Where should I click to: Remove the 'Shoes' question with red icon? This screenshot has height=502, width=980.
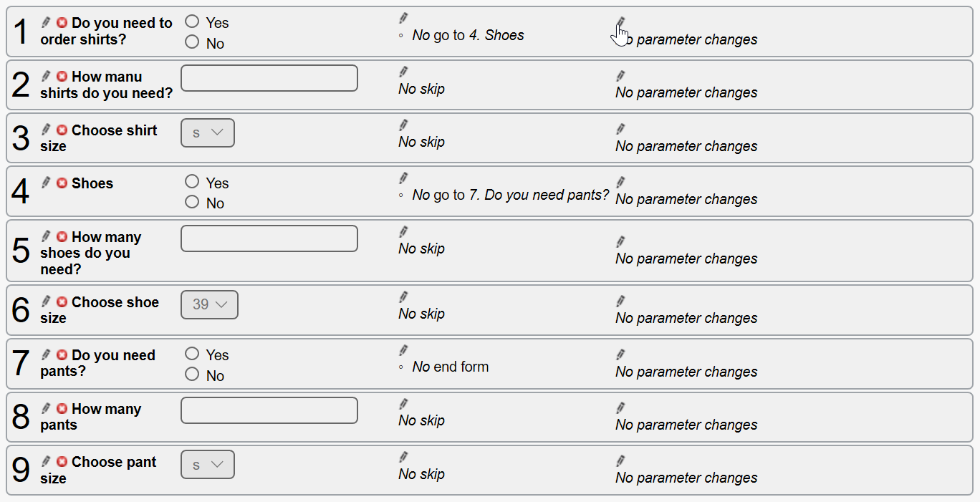[62, 183]
